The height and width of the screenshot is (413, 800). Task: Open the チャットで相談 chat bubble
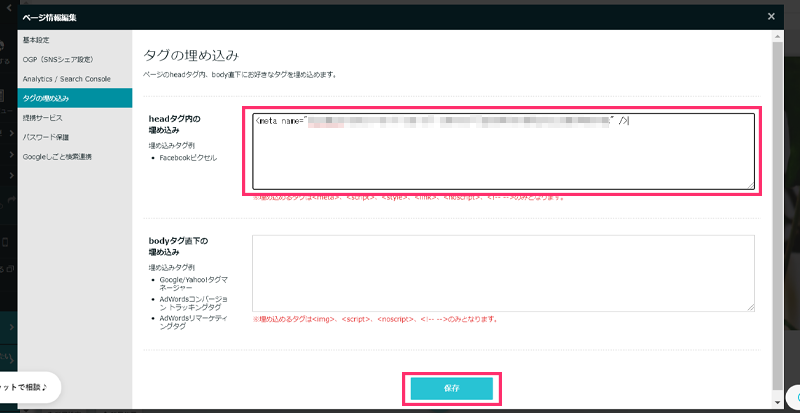pyautogui.click(x=28, y=385)
